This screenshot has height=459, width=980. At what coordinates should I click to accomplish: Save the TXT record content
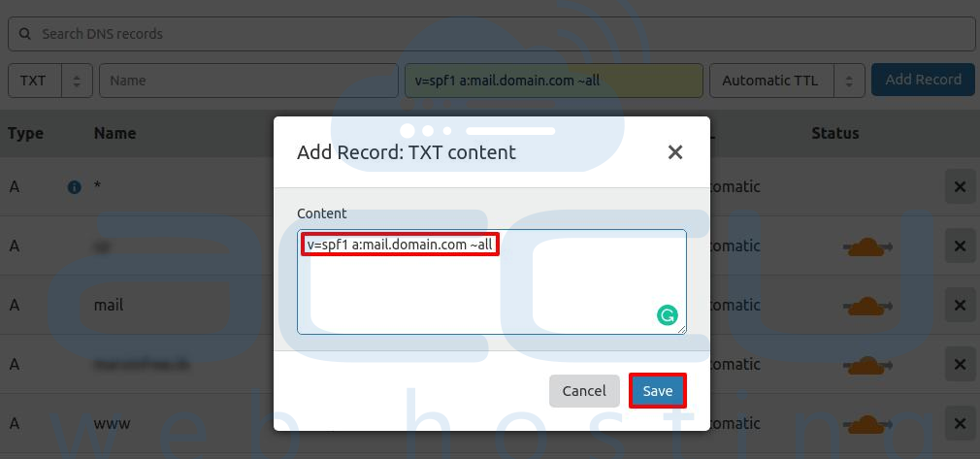(658, 391)
